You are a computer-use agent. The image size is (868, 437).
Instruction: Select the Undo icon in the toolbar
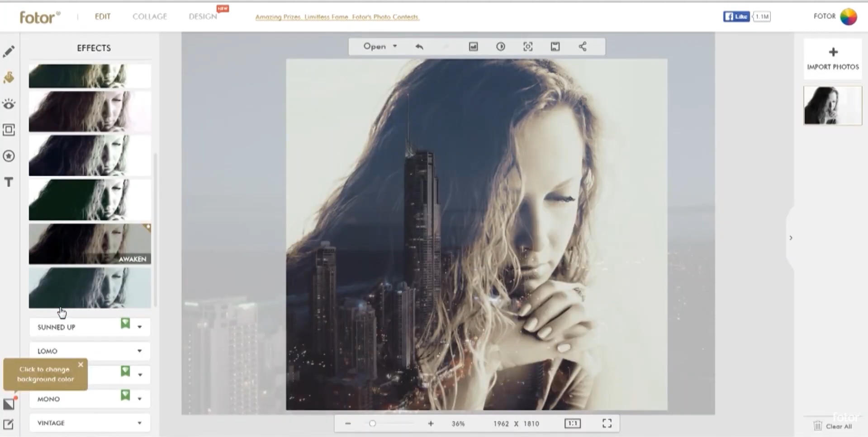pos(419,47)
